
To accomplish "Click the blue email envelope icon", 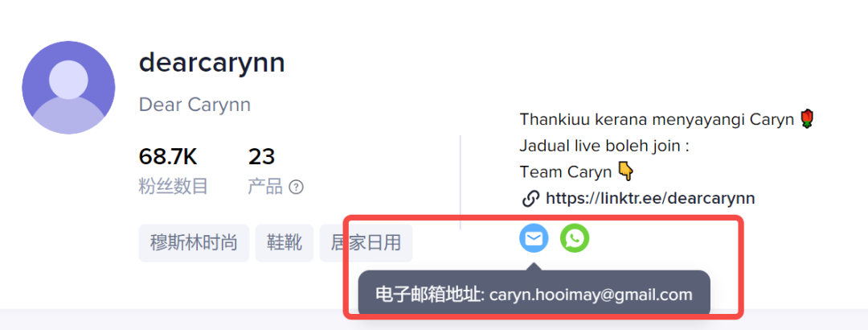I will click(534, 238).
